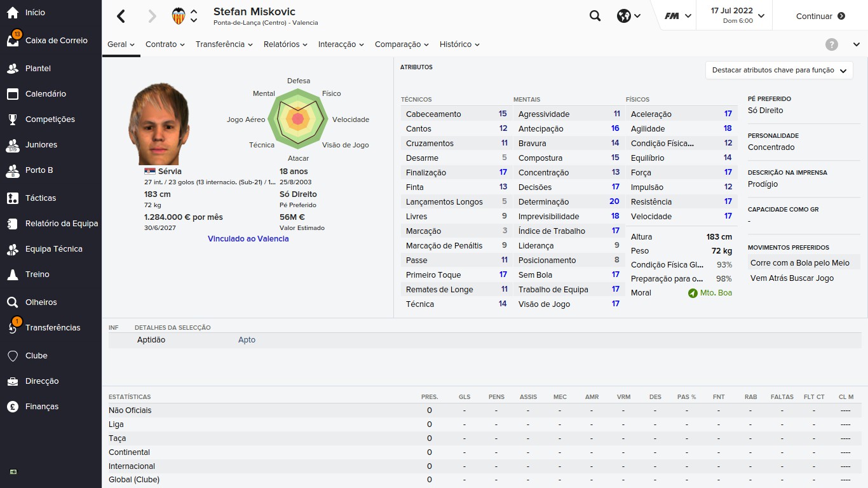This screenshot has width=868, height=488.
Task: Click the world globe icon
Action: 623,17
